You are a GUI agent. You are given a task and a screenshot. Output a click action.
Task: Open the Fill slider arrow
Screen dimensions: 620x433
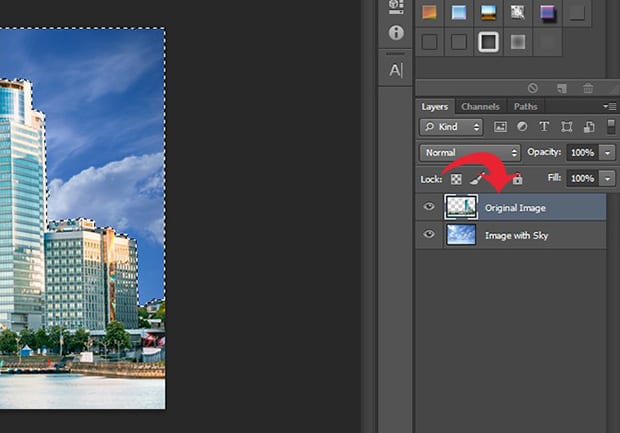click(607, 179)
